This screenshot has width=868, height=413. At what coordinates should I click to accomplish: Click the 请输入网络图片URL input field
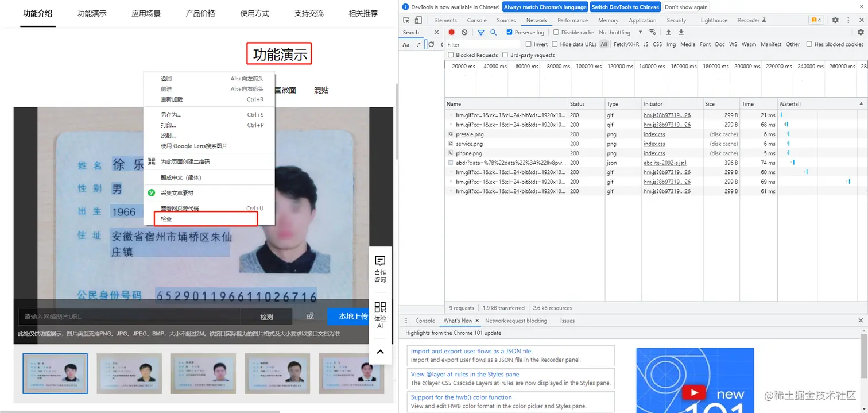(129, 316)
